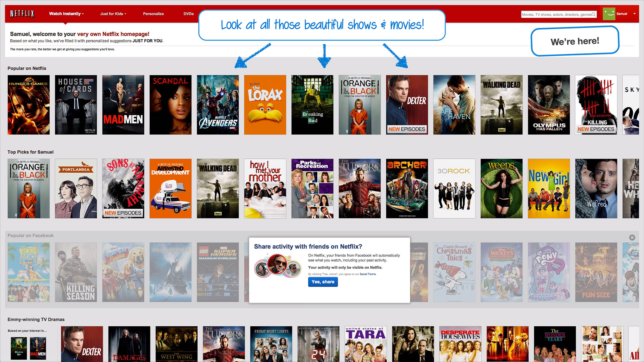Expand the Samuel account dropdown arrow
The image size is (644, 362).
634,14
